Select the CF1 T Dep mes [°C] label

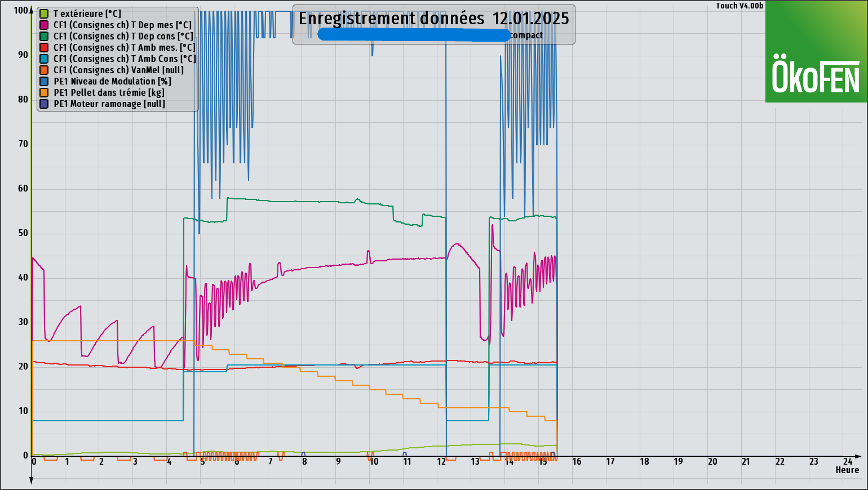coord(123,25)
